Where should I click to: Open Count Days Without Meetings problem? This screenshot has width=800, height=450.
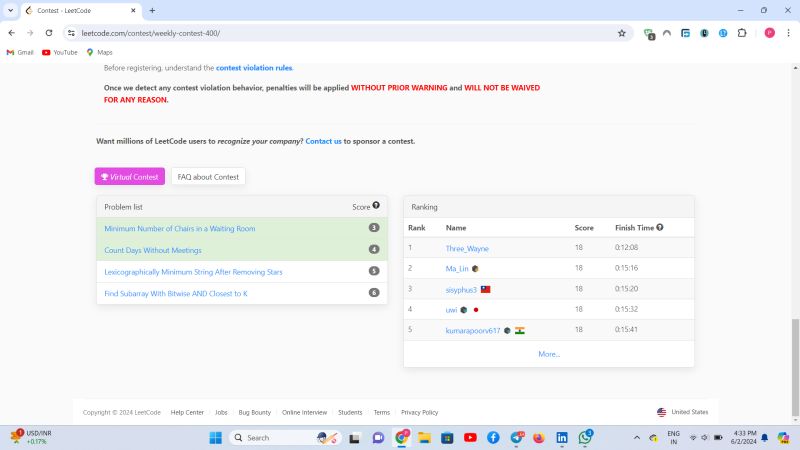tap(153, 251)
